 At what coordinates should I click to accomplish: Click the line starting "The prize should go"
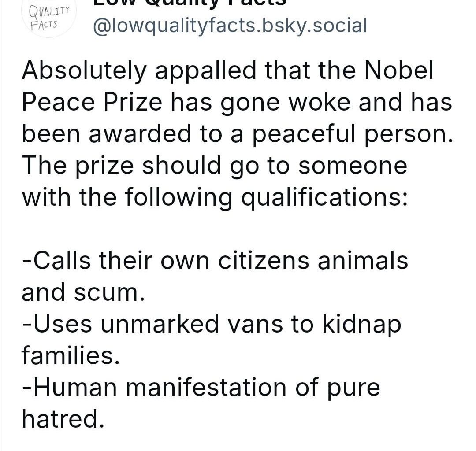214,166
